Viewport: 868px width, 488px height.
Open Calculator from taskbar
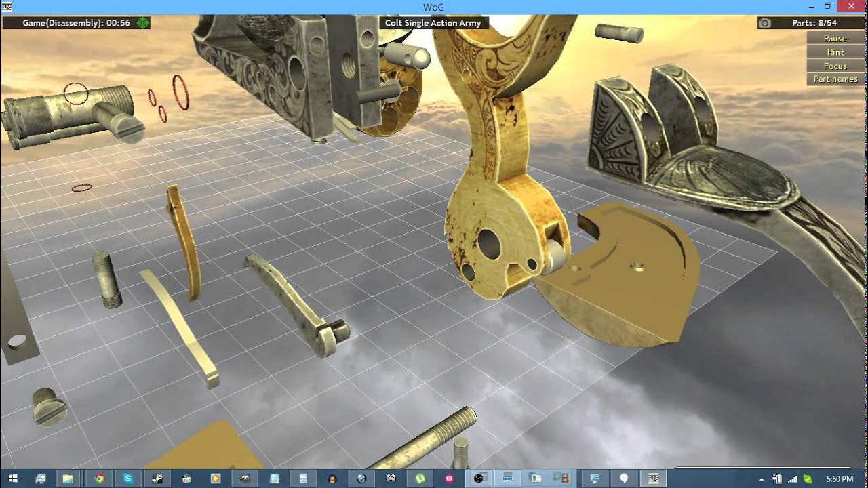coord(303,479)
